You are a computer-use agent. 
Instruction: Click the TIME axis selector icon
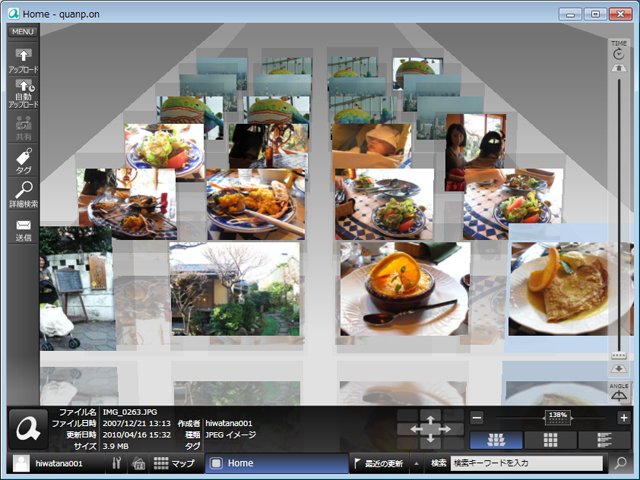[x=619, y=51]
